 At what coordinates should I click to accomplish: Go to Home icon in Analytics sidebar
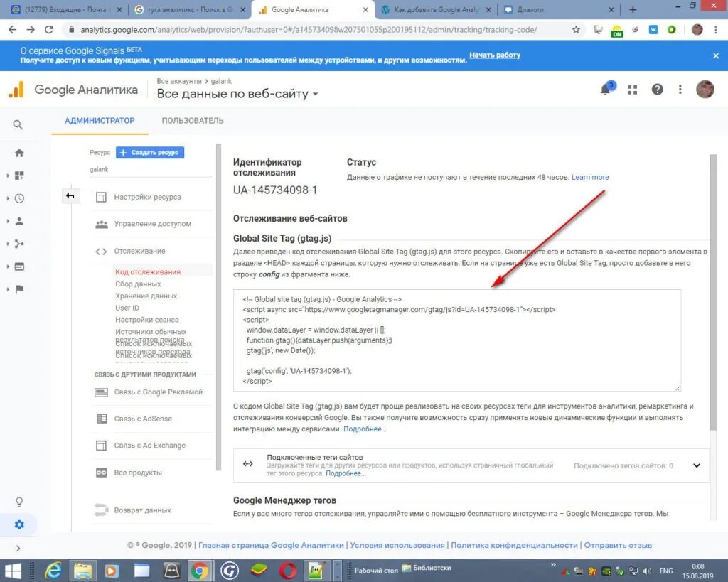pos(19,153)
